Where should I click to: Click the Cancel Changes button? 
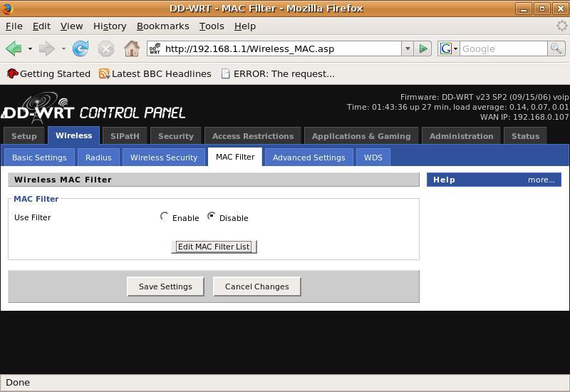(x=257, y=287)
